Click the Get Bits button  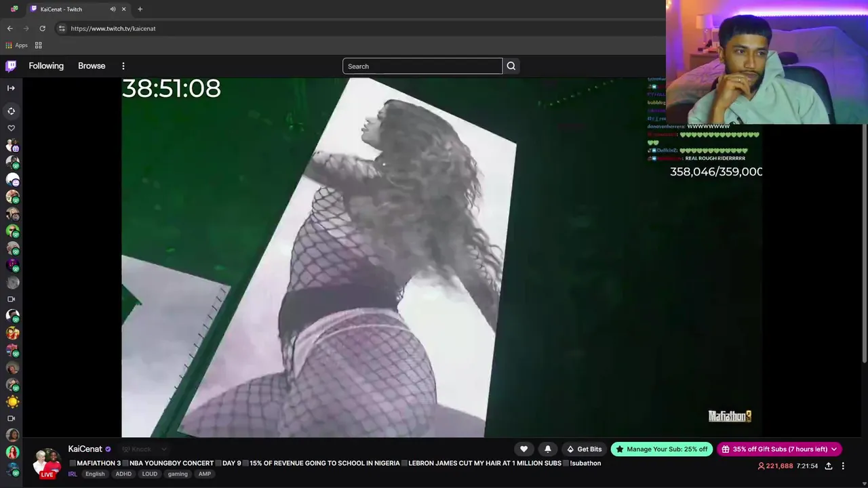[584, 449]
